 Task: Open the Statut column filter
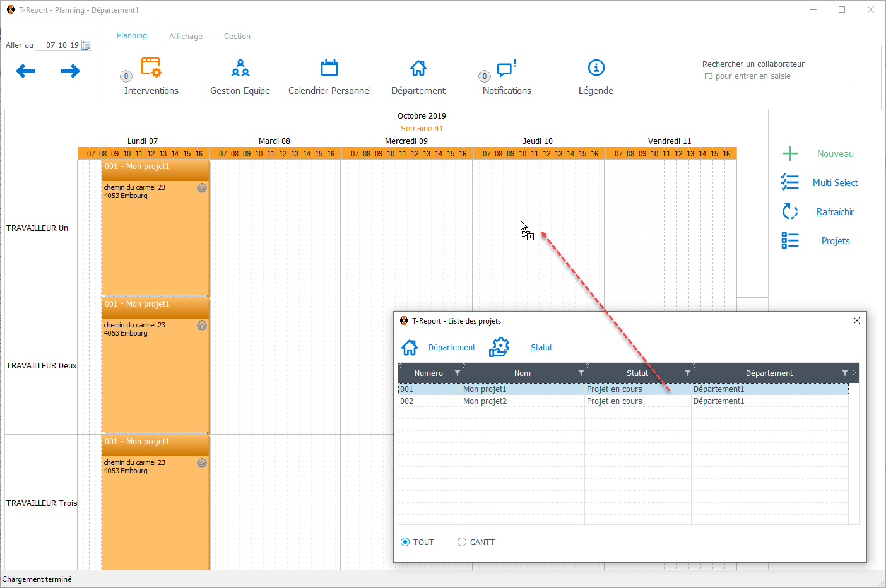[x=688, y=373]
